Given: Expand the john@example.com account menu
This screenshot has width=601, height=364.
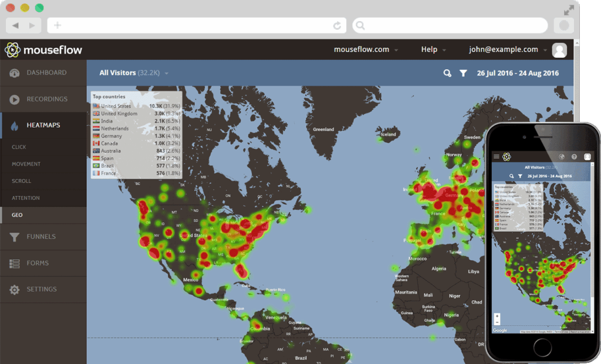Looking at the screenshot, I should [x=508, y=50].
